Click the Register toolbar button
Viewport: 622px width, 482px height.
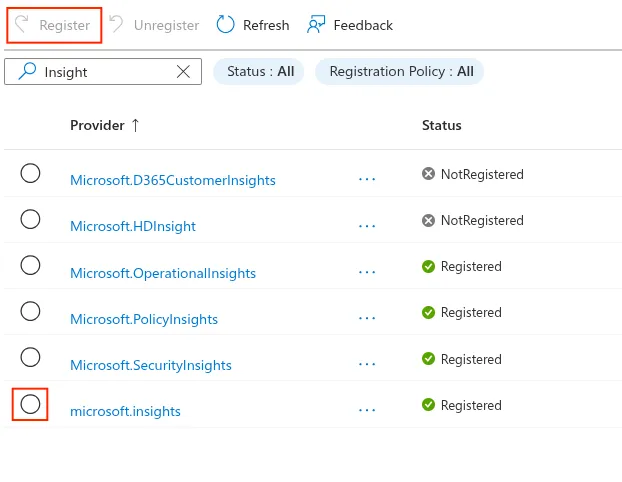tap(54, 25)
